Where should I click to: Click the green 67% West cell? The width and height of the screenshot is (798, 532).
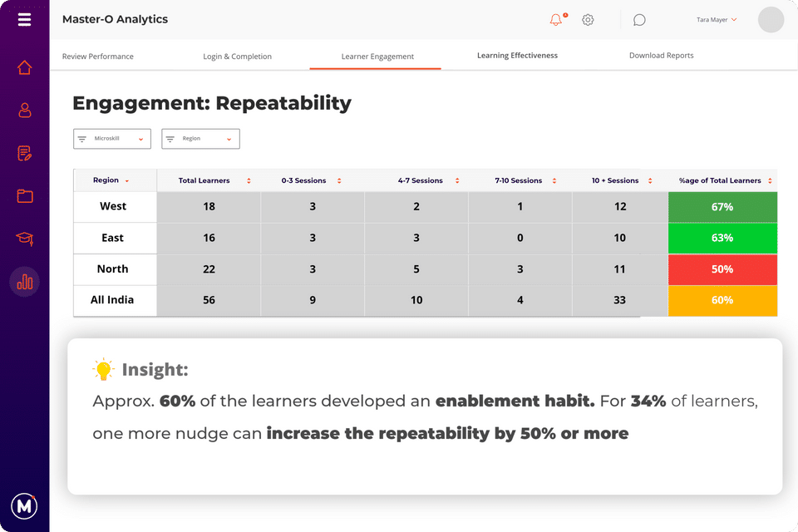[x=722, y=207]
